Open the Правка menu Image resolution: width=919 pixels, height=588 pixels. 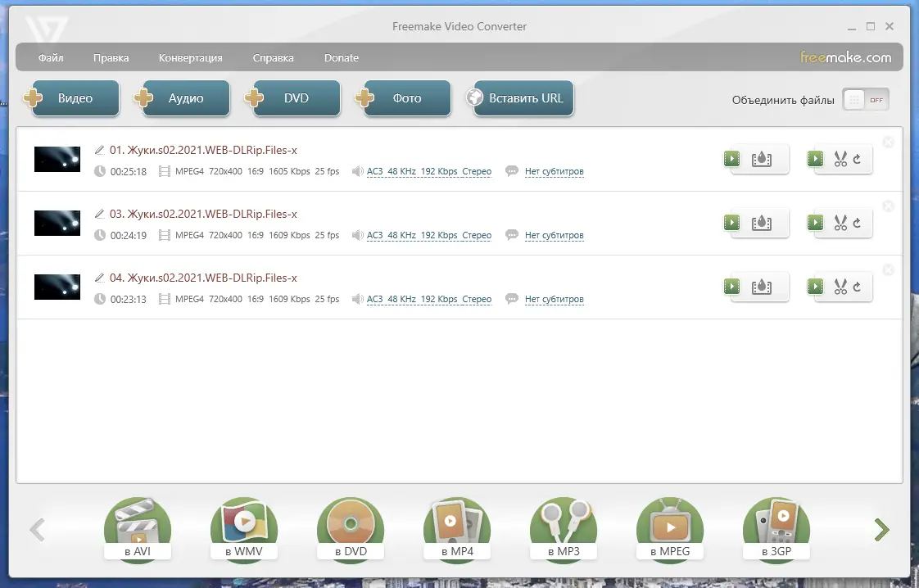point(111,57)
